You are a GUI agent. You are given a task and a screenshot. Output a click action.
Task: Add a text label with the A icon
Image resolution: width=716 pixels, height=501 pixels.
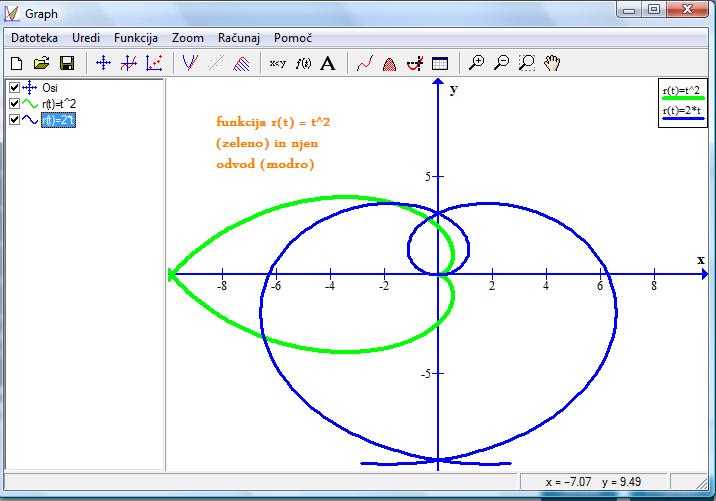[x=327, y=63]
